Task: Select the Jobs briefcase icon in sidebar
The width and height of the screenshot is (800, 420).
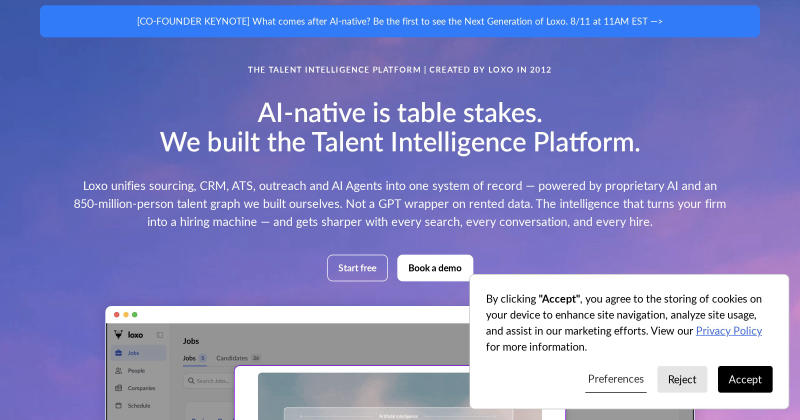Action: click(119, 353)
